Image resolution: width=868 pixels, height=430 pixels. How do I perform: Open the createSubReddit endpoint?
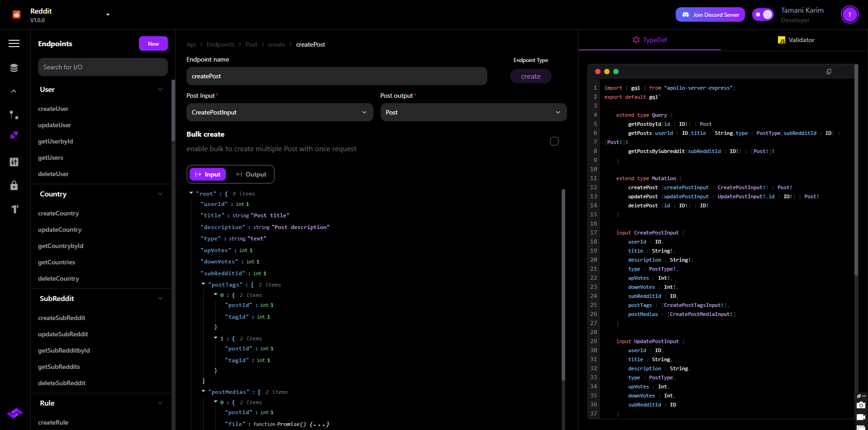(62, 318)
